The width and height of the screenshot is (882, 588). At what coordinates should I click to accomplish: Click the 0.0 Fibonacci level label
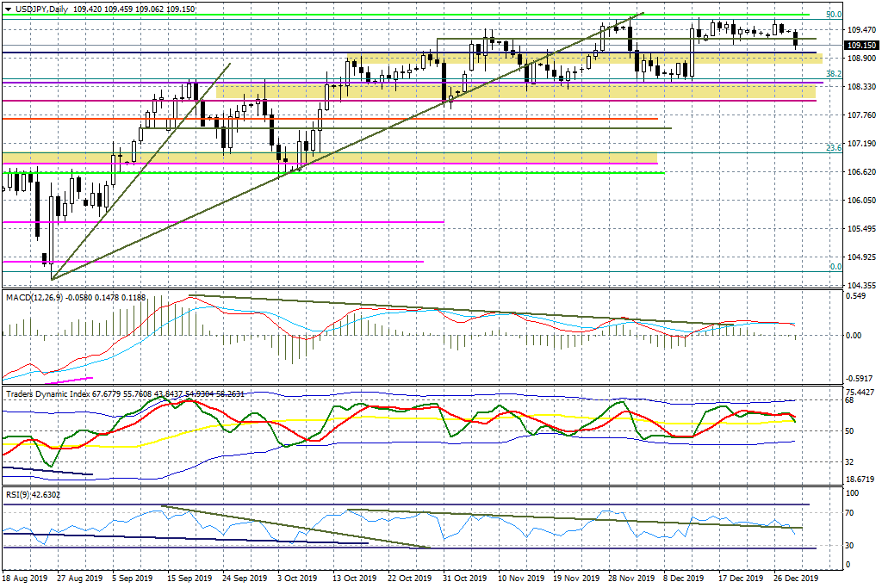(x=835, y=267)
